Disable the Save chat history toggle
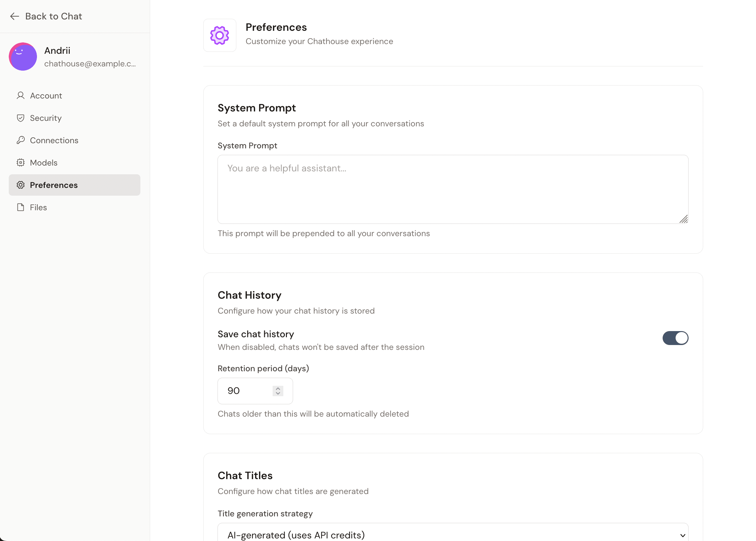756x541 pixels. pos(675,338)
